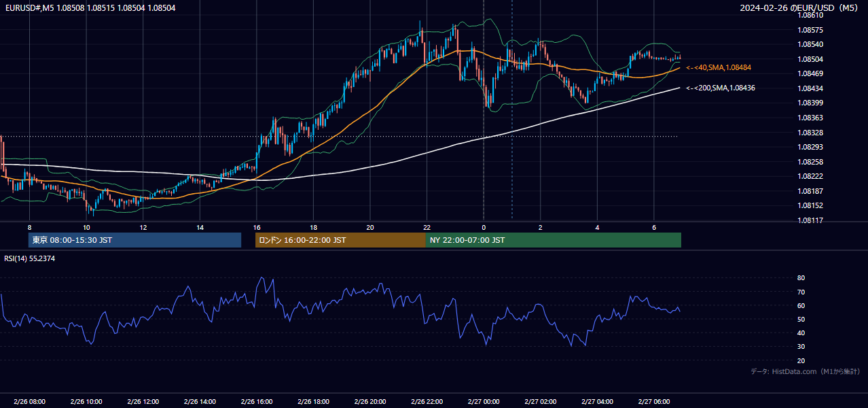The width and height of the screenshot is (868, 408).
Task: Click hour 16 on the price chart time axis
Action: (x=257, y=227)
